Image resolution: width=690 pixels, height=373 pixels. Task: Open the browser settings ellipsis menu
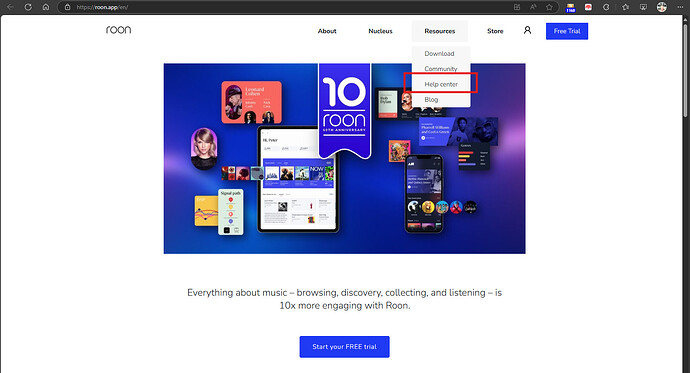680,7
